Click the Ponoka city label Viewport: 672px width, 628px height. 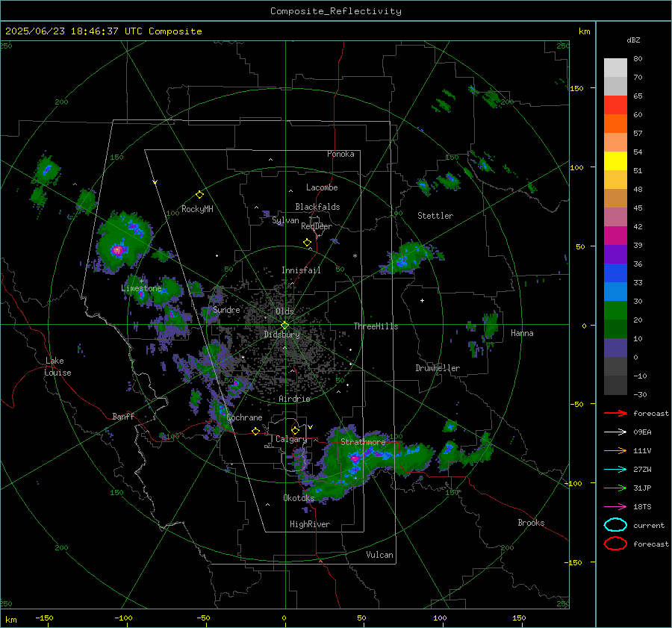(340, 154)
